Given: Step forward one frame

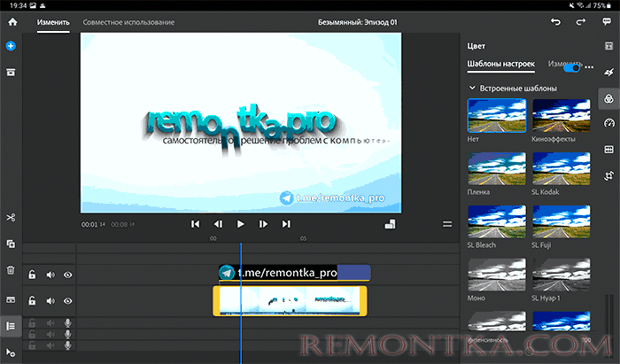Looking at the screenshot, I should (x=263, y=224).
